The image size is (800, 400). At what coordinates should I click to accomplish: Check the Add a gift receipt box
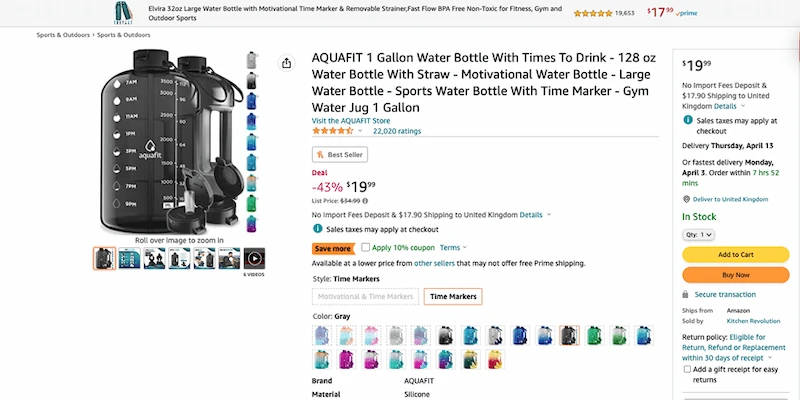point(687,369)
